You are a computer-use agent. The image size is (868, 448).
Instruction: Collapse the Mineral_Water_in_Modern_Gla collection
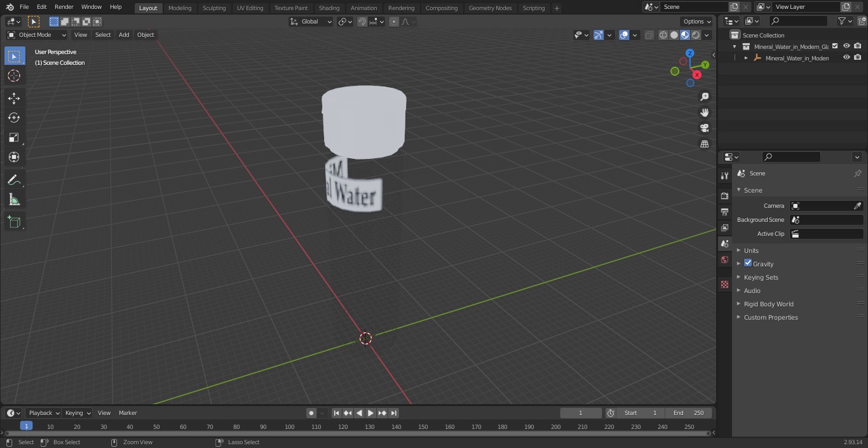[x=735, y=46]
